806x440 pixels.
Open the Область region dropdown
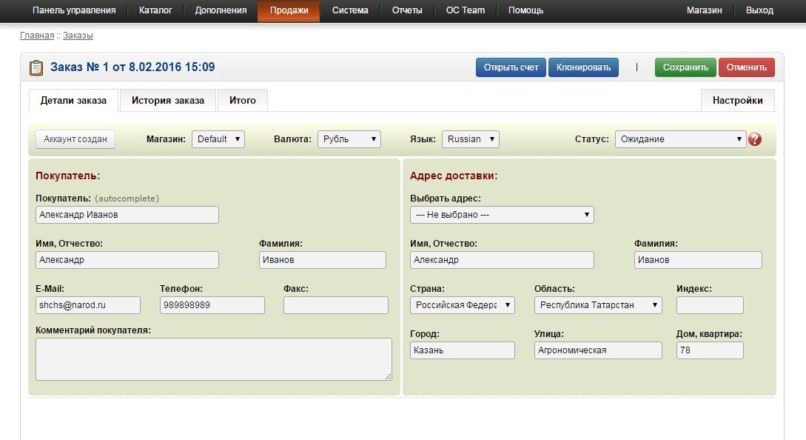(598, 305)
